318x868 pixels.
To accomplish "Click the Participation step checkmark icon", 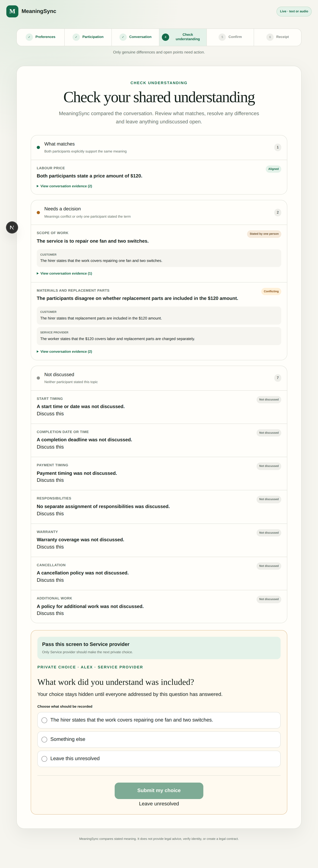I will [76, 37].
